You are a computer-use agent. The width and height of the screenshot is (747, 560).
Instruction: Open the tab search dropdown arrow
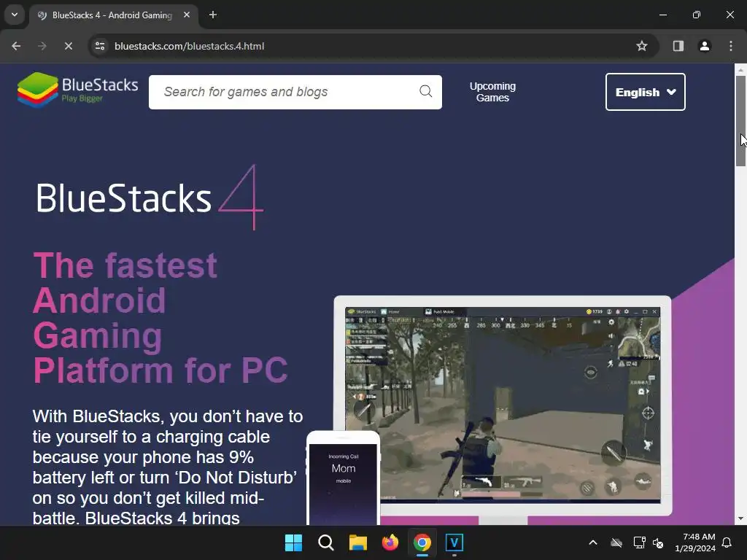[15, 15]
